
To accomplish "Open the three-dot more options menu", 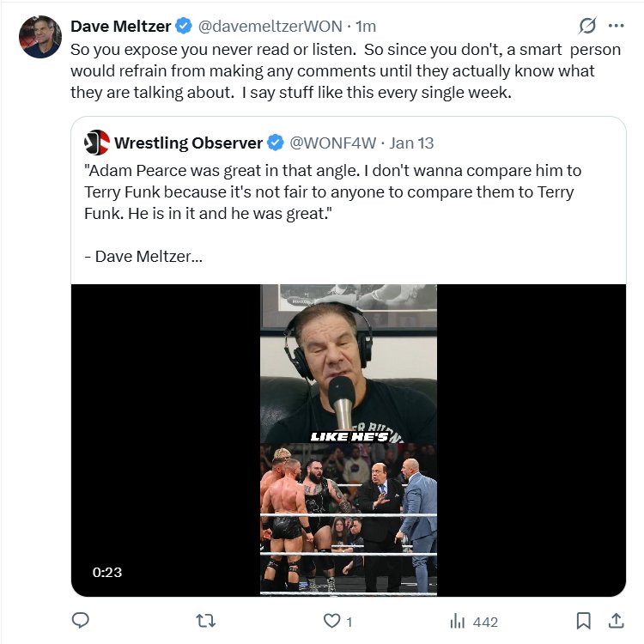I will click(x=616, y=26).
